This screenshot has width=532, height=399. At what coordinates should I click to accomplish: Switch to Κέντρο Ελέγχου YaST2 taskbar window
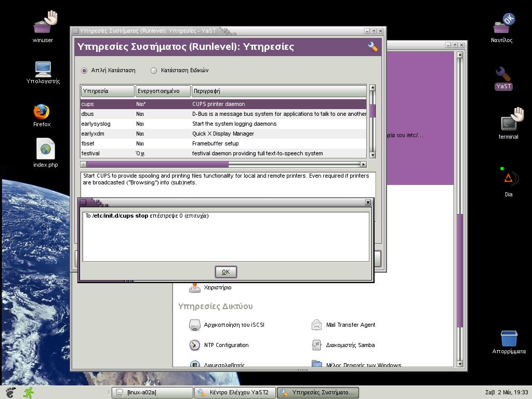(x=235, y=393)
